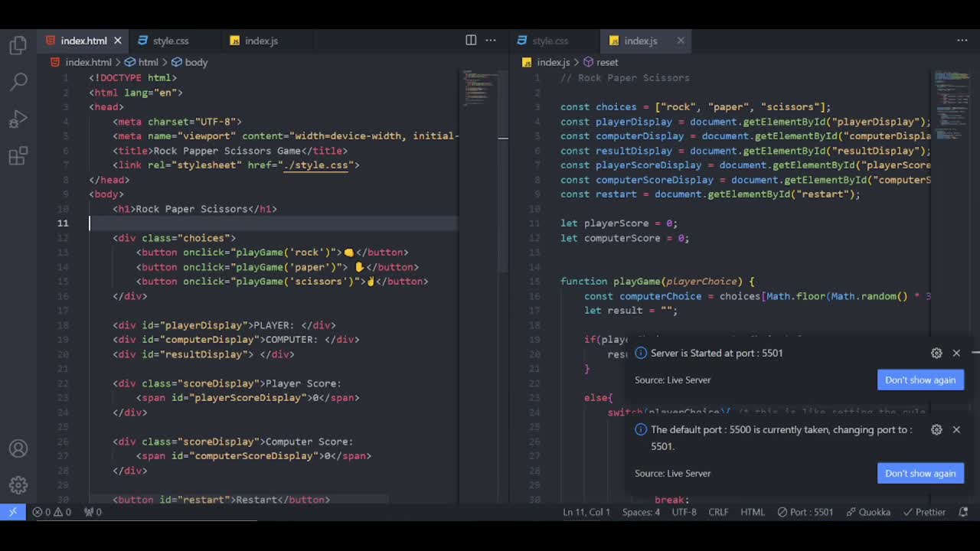The image size is (980, 551).
Task: Open the Run and Debug view
Action: tap(18, 119)
